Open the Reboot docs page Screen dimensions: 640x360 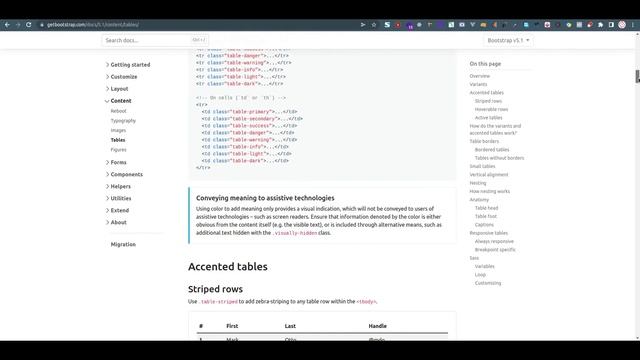pyautogui.click(x=118, y=111)
